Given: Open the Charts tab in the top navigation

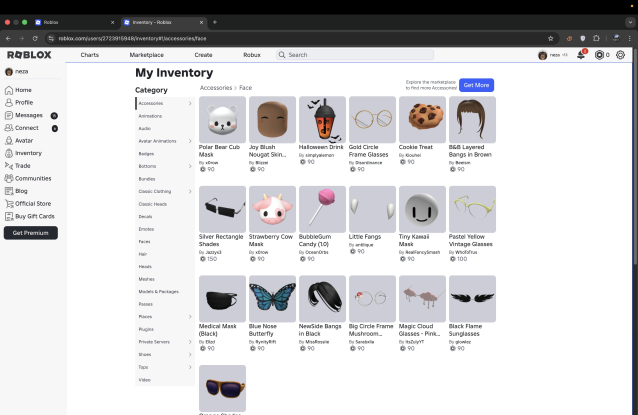Looking at the screenshot, I should pos(90,55).
